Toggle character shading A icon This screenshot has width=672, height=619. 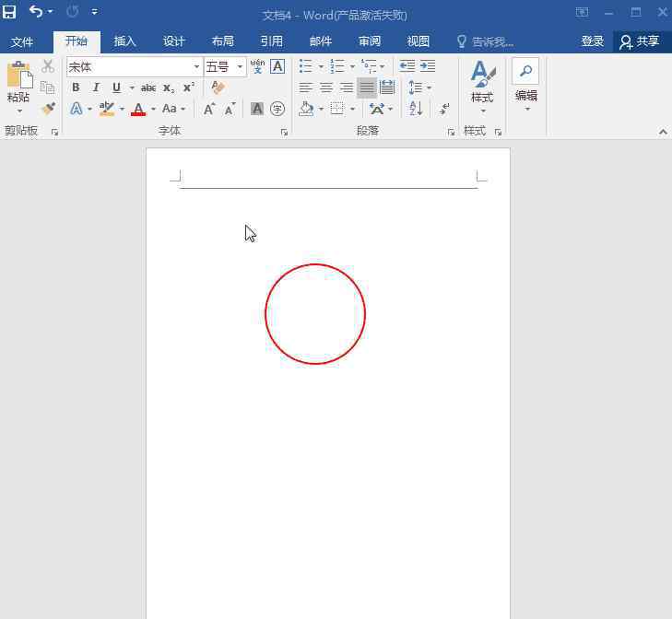point(257,109)
